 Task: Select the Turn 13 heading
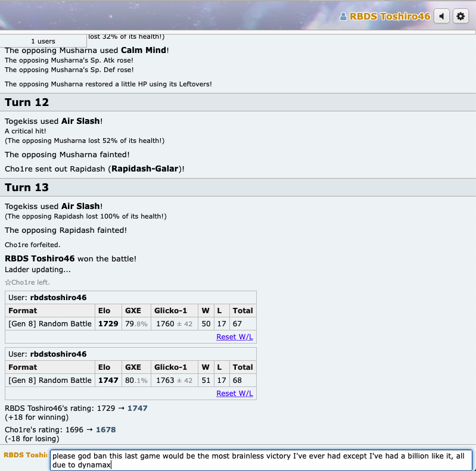[27, 187]
